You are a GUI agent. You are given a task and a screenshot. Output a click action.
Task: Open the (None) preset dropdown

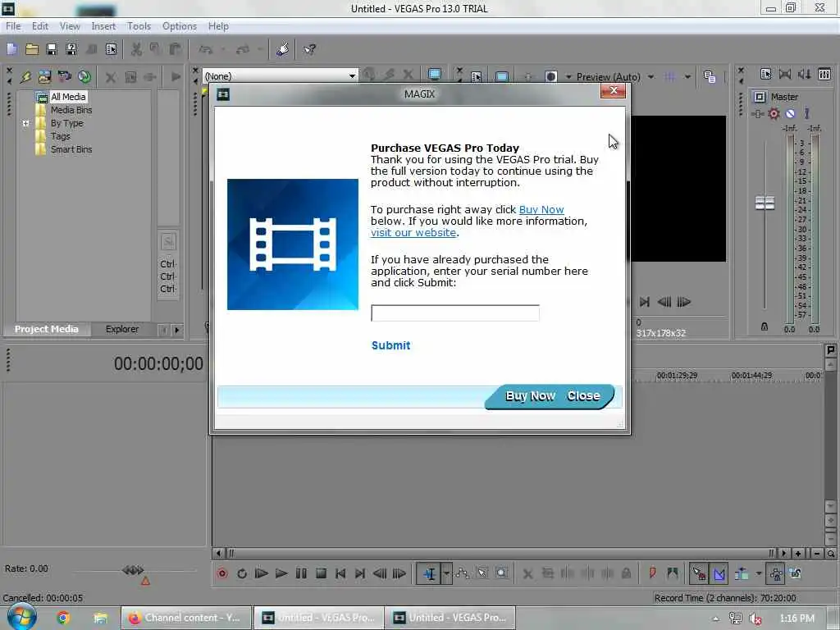[352, 76]
